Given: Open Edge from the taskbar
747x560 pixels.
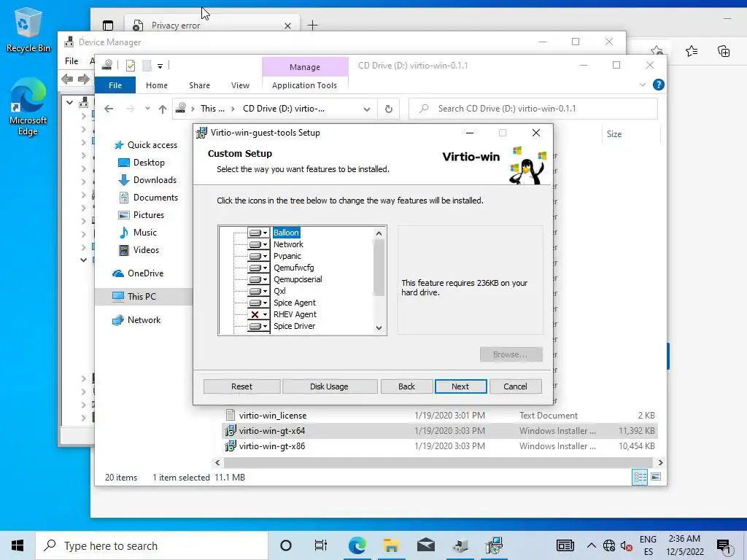Looking at the screenshot, I should pyautogui.click(x=357, y=545).
